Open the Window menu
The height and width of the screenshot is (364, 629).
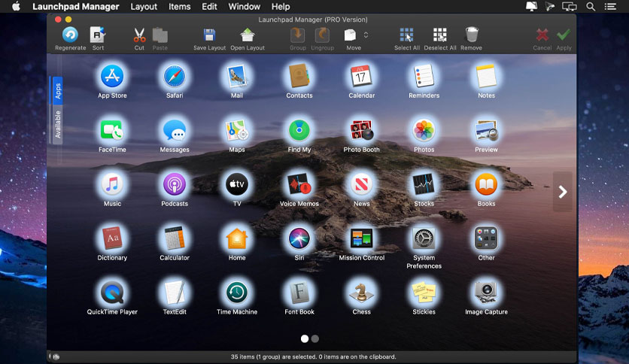pyautogui.click(x=244, y=7)
